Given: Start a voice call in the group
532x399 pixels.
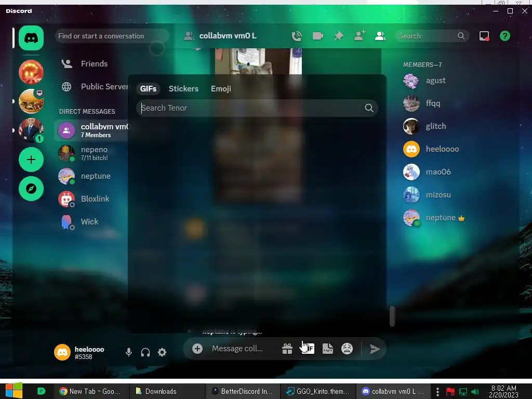Looking at the screenshot, I should coord(297,36).
